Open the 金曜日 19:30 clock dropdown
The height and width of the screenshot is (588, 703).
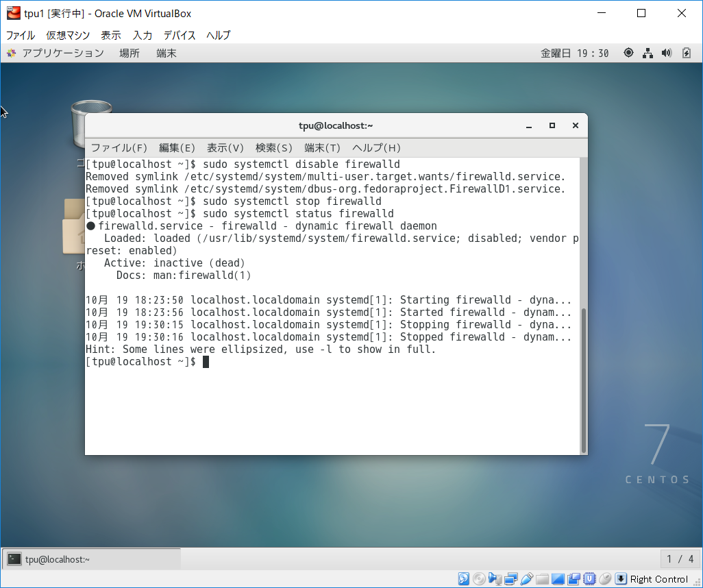574,53
